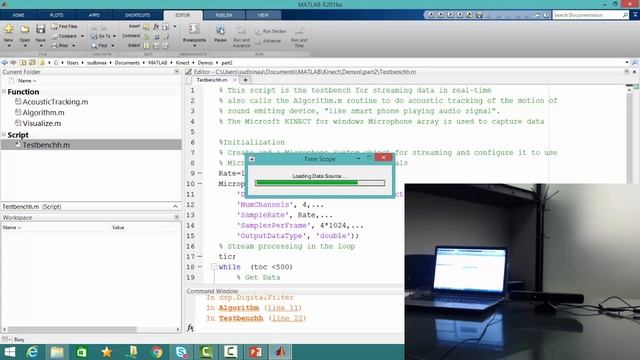Switch to the PLOTS ribbon tab
640x360 pixels.
tap(56, 15)
